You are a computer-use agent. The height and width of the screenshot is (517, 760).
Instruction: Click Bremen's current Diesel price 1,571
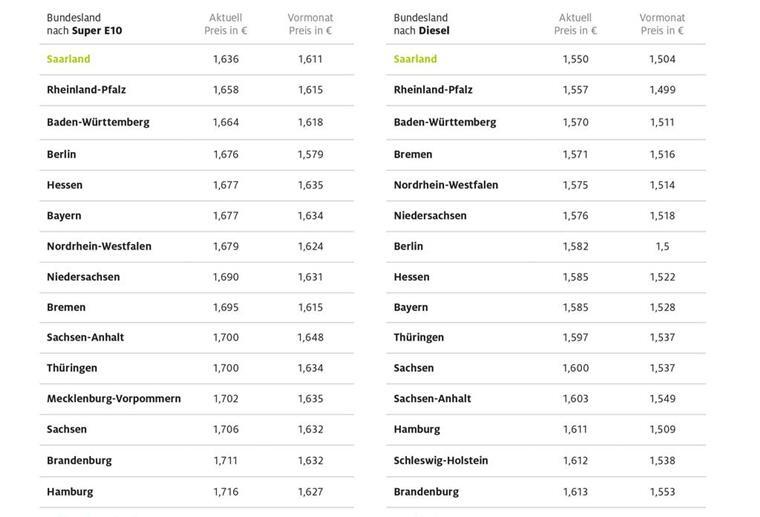(x=575, y=155)
